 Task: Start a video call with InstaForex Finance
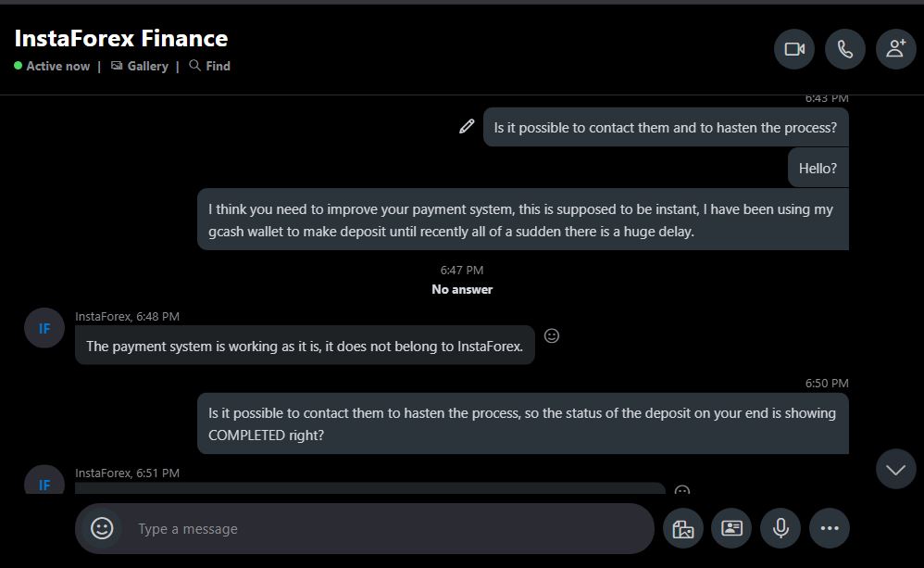coord(794,49)
